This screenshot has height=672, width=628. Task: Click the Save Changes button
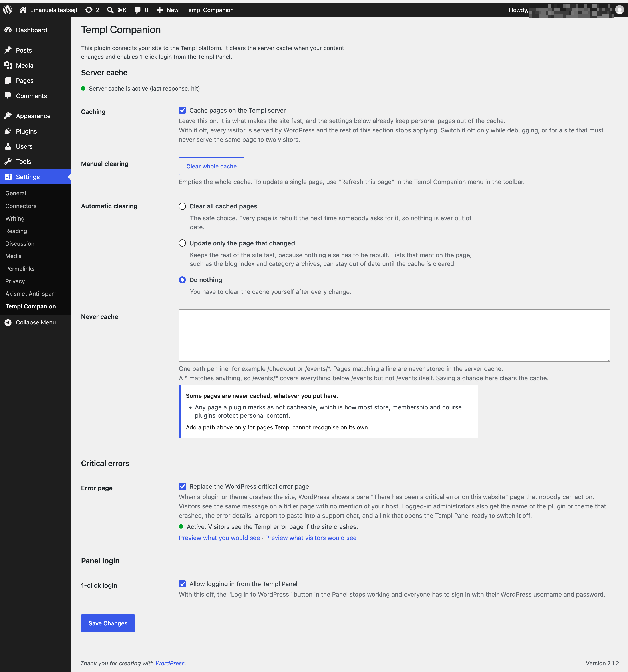108,623
